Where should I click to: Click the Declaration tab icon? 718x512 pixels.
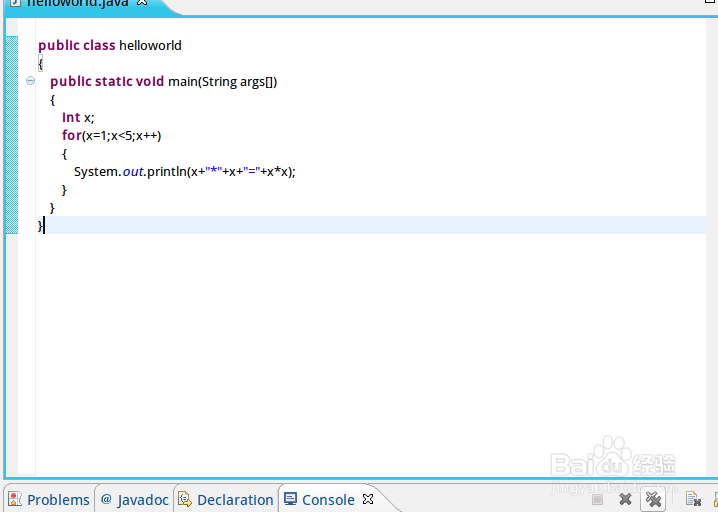coord(185,499)
